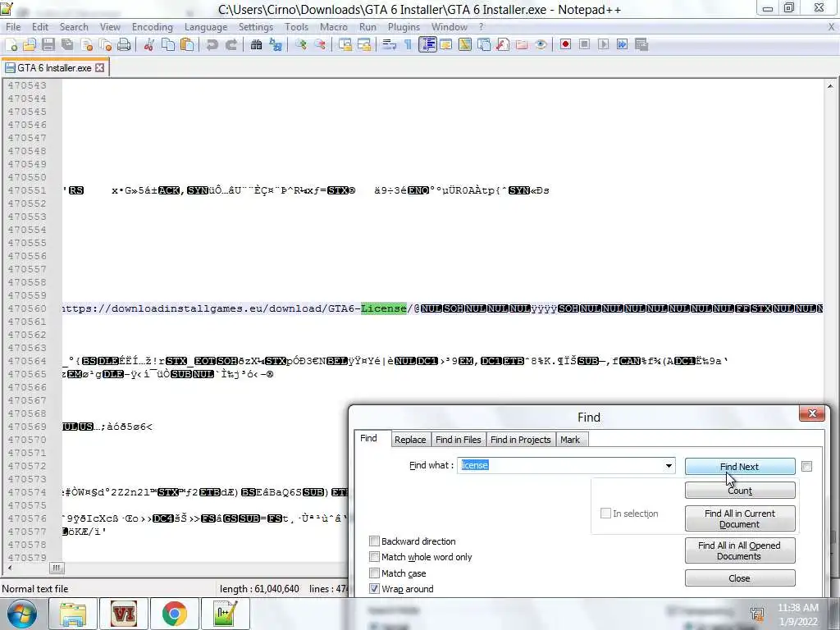Open Google Chrome from the taskbar

[174, 614]
